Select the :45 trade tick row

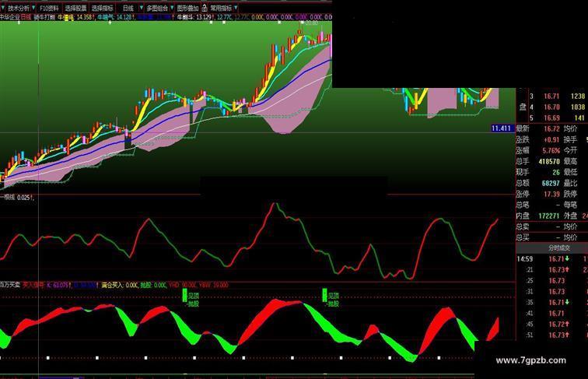(x=552, y=325)
